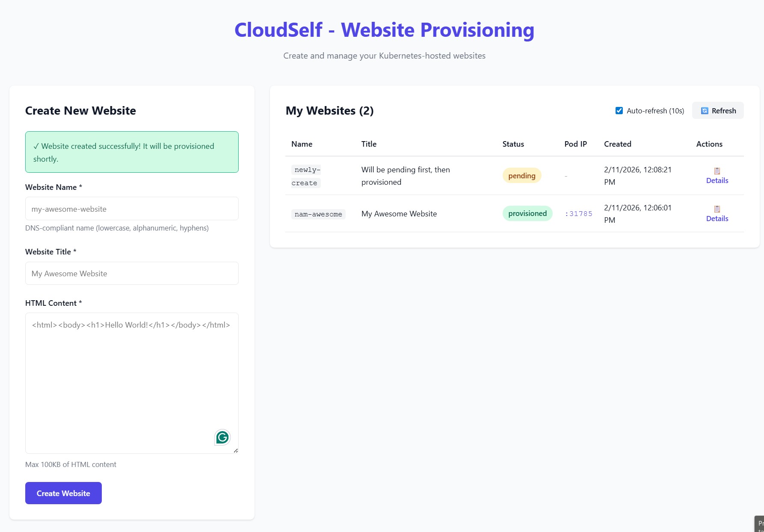The image size is (764, 532).
Task: Click the Status column header
Action: 513,144
